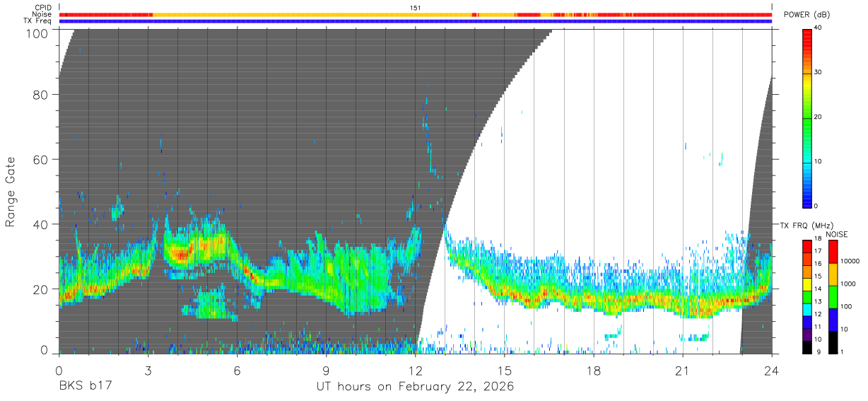The height and width of the screenshot is (401, 868).
Task: Click the 100 label on the Range Gate axis
Action: (38, 33)
